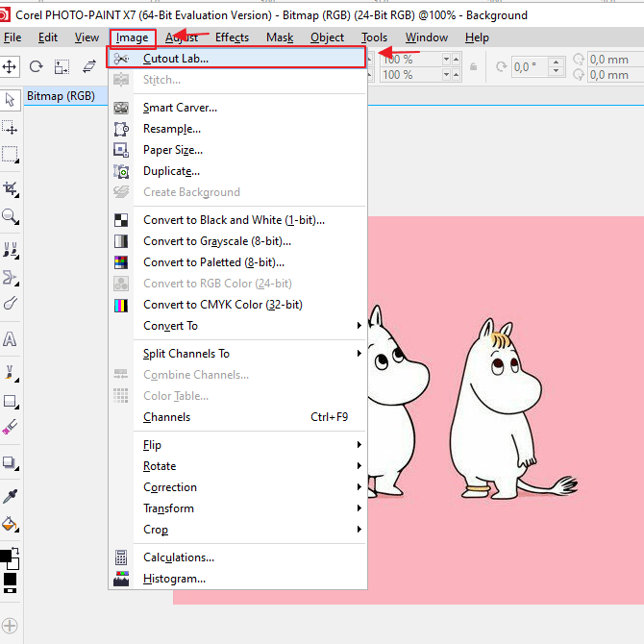Screen dimensions: 644x644
Task: Select the Rectangle shape tool
Action: click(x=11, y=401)
